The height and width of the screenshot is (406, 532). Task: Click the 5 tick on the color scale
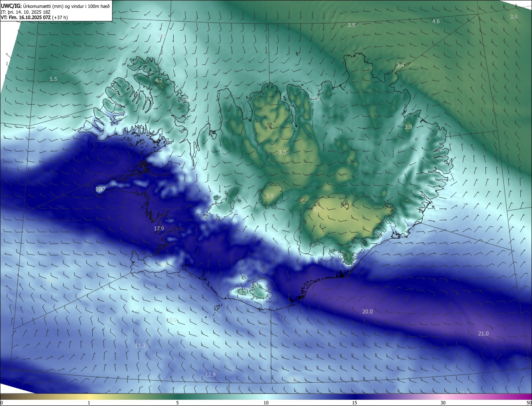point(177,403)
